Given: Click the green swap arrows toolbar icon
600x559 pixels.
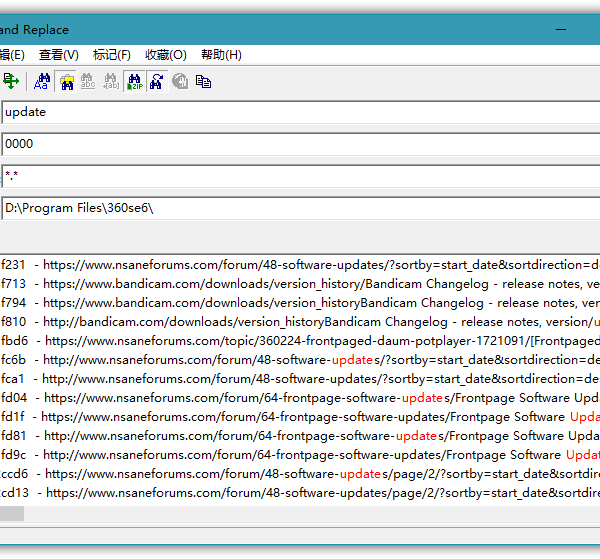Looking at the screenshot, I should click(11, 81).
